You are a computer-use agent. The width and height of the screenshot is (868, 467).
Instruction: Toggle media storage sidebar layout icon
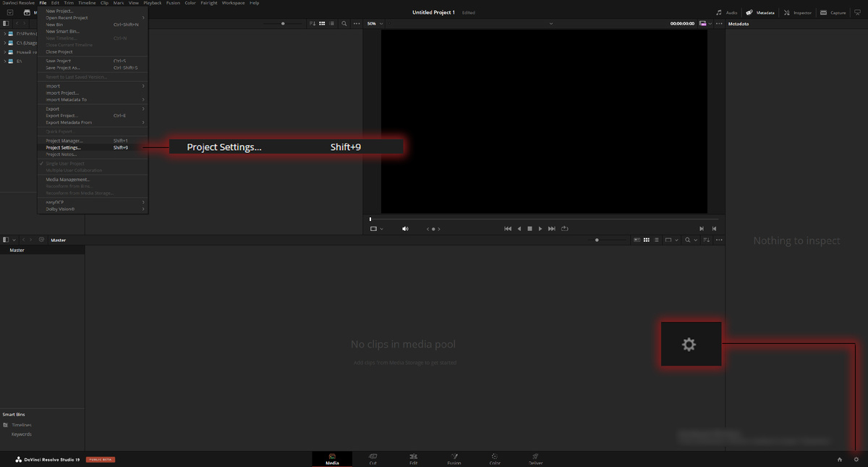point(6,24)
